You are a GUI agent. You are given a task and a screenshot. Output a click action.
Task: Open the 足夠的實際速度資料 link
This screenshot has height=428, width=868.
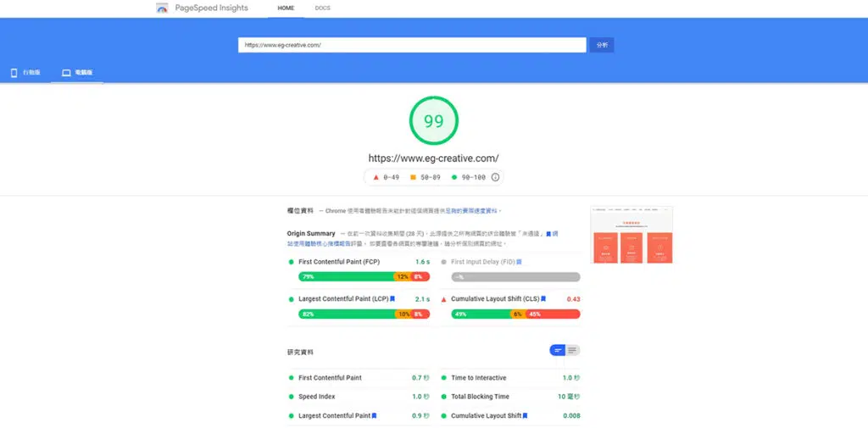pyautogui.click(x=471, y=211)
